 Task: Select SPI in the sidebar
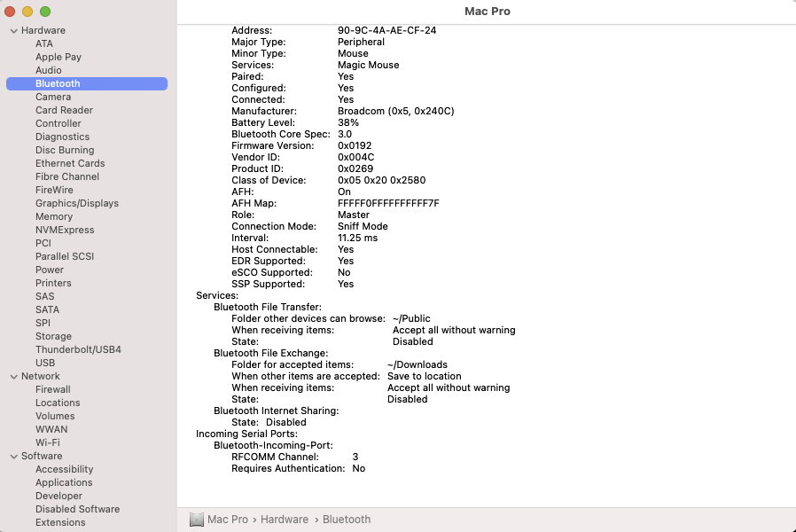point(43,323)
